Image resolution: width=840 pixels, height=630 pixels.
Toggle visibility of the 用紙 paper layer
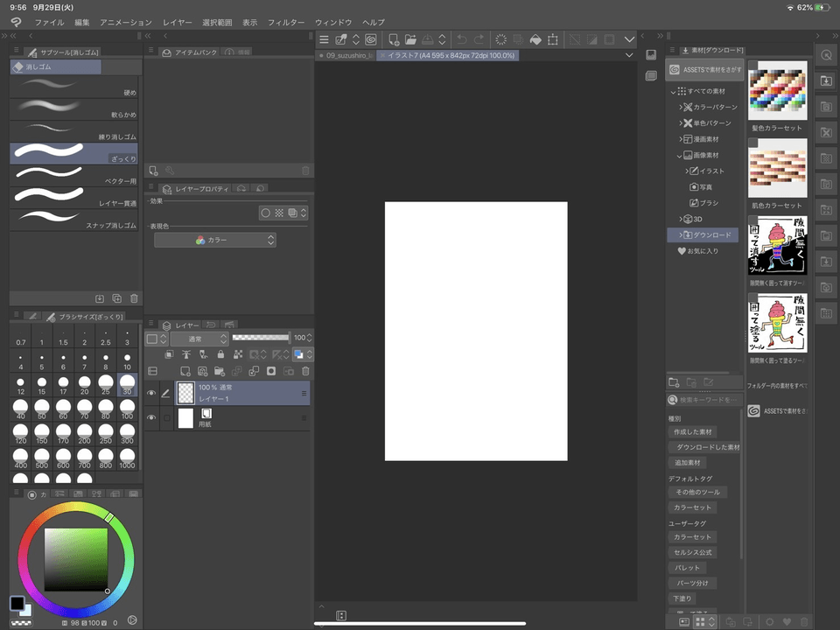pyautogui.click(x=150, y=418)
